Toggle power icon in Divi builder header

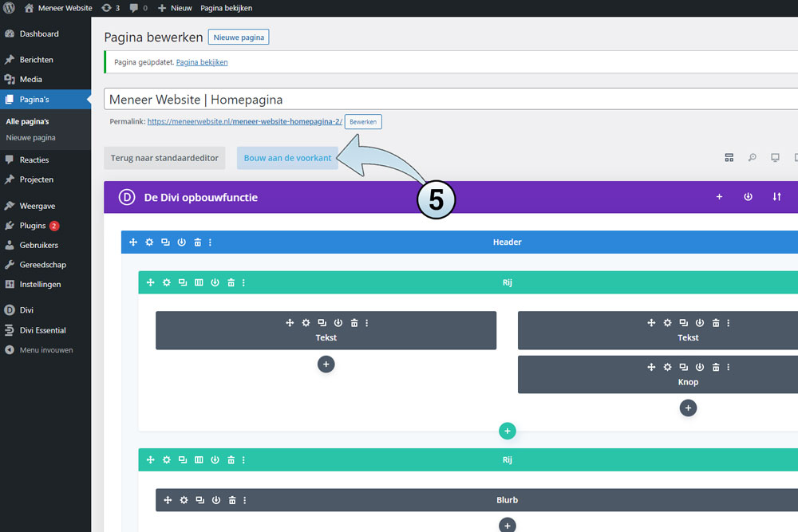(748, 197)
